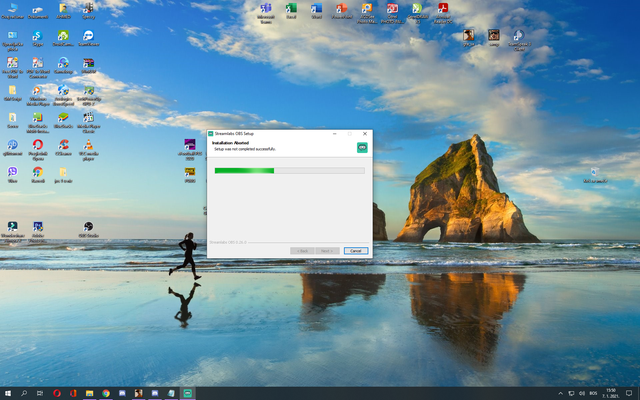Open the eFootball PES 2020 shortcut
Image resolution: width=640 pixels, height=400 pixels.
pyautogui.click(x=190, y=149)
